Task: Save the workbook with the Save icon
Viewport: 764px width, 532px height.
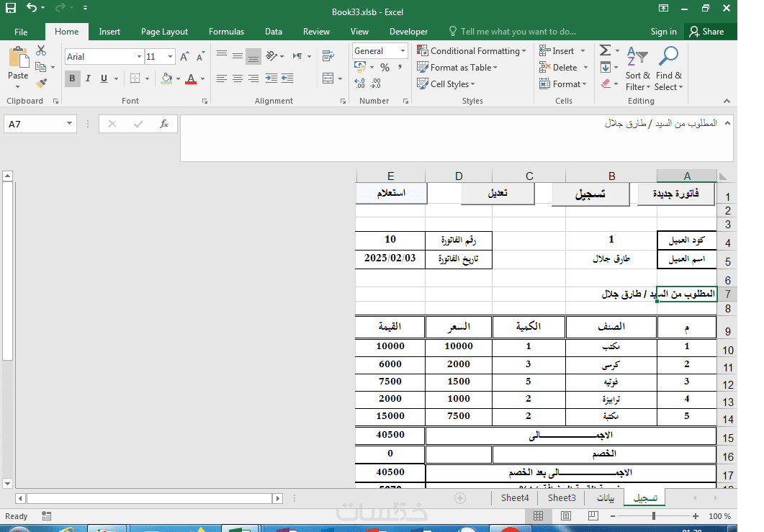Action: [10, 8]
